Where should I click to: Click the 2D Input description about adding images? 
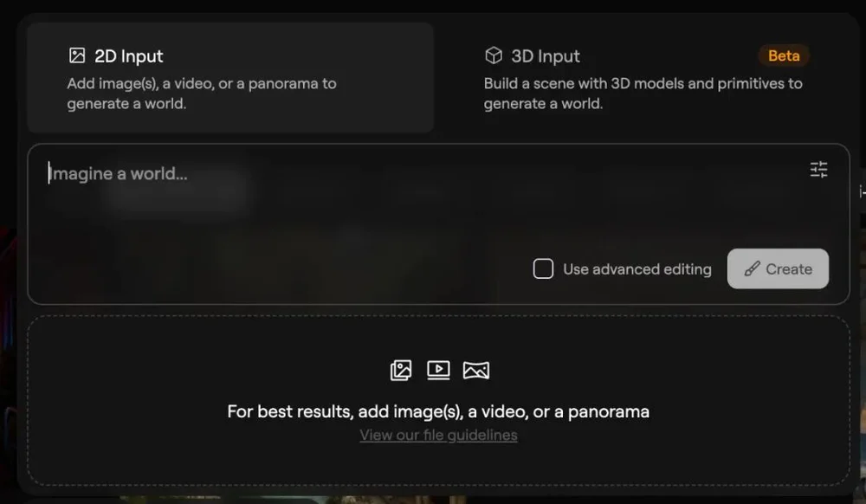pyautogui.click(x=202, y=94)
